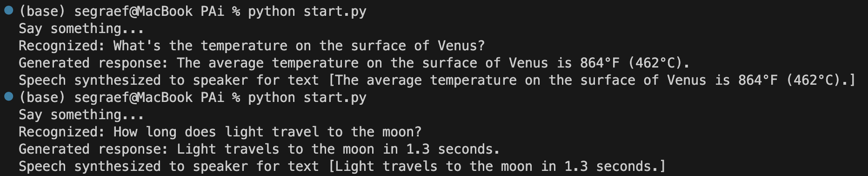Click the second "Say something..." output line

point(81,115)
